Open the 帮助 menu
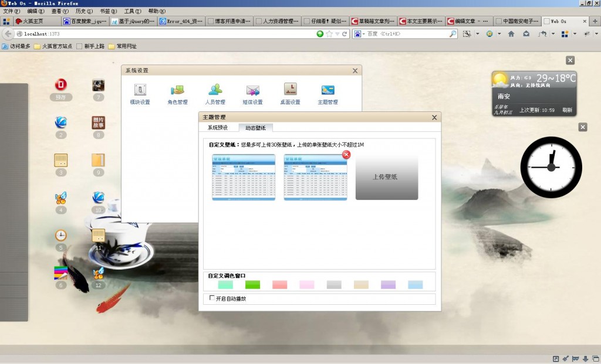Screen dimensions: 601x364 click(157, 11)
